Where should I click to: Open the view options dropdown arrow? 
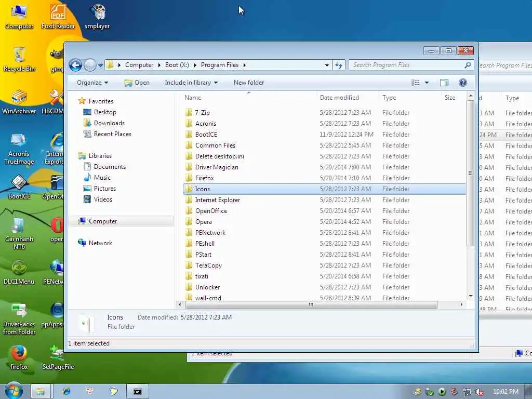(427, 83)
